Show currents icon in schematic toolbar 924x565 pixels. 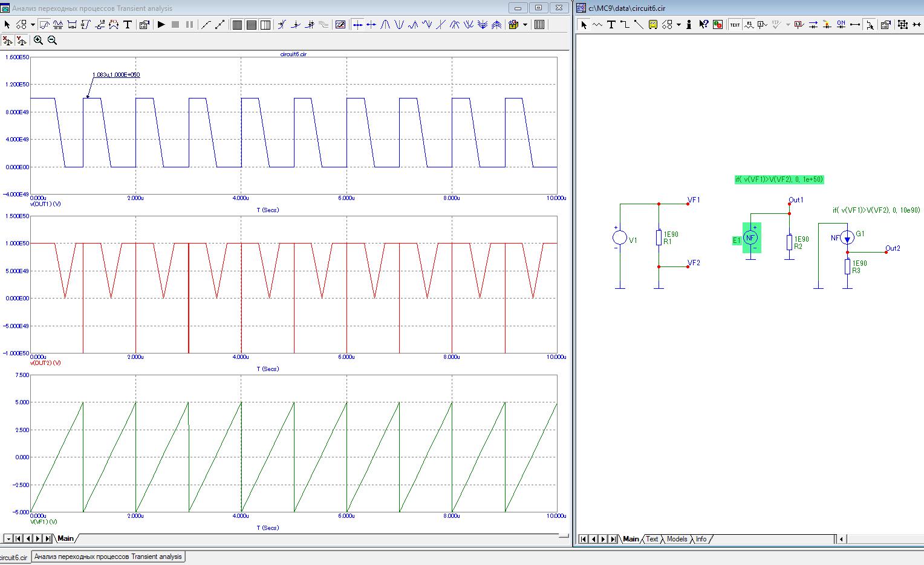click(813, 25)
